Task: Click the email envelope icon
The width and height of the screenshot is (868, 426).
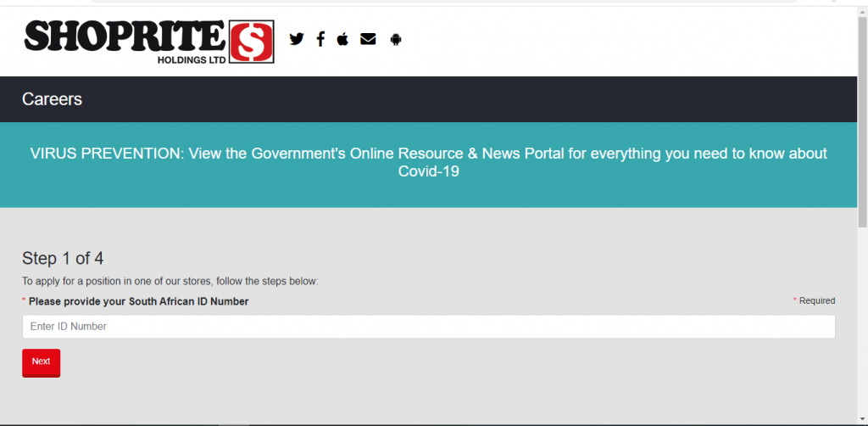Action: (368, 38)
